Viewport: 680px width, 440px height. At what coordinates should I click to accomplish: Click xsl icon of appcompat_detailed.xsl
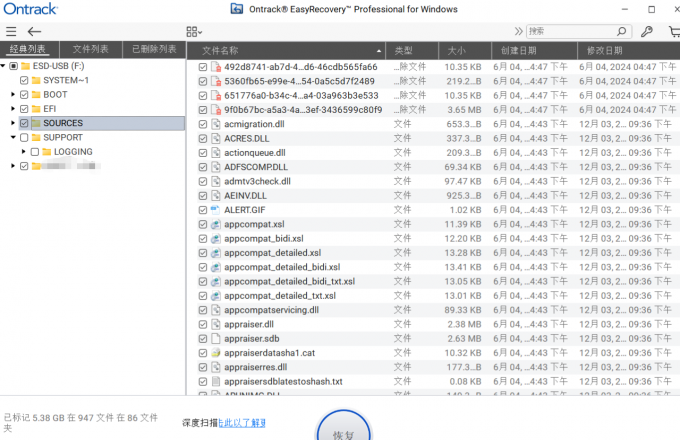(x=216, y=253)
